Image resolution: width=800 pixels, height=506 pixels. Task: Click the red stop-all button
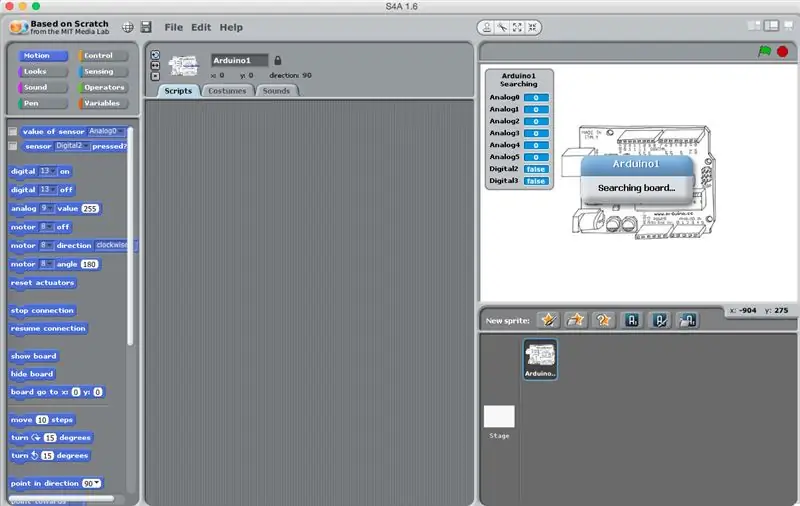(x=782, y=52)
